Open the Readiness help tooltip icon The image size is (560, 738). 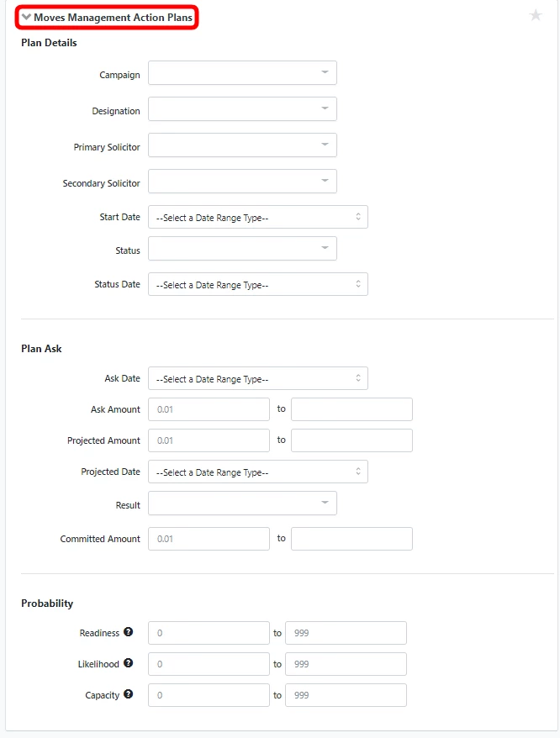click(126, 632)
